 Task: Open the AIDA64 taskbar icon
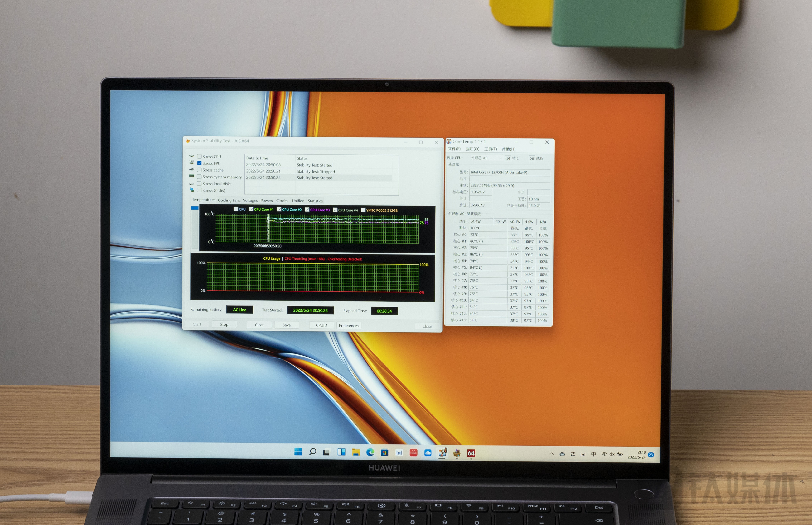471,453
